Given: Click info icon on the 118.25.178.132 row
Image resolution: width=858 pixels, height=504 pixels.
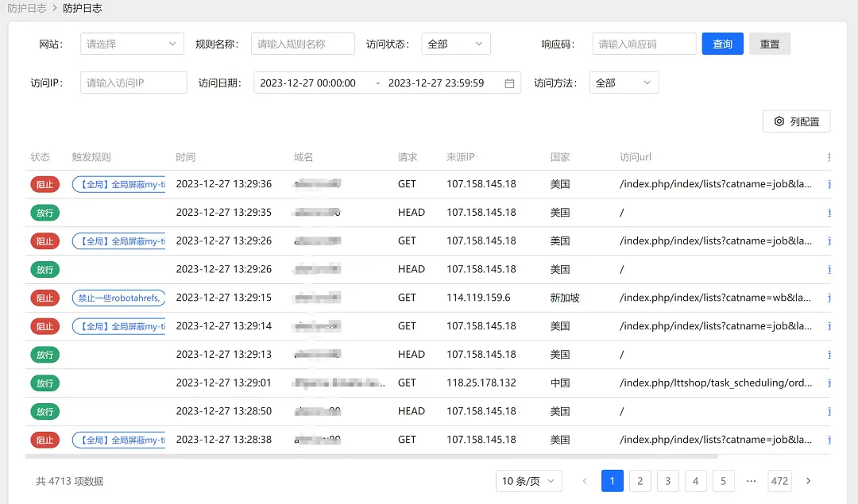Looking at the screenshot, I should coord(829,383).
